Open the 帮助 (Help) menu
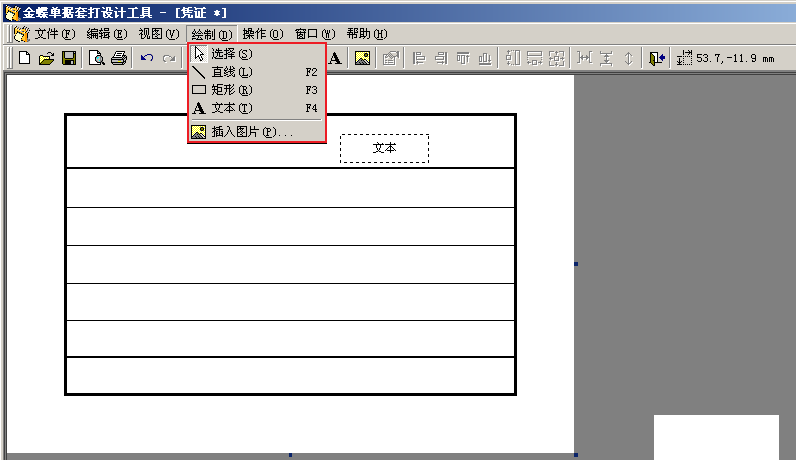796x460 pixels. [x=366, y=33]
